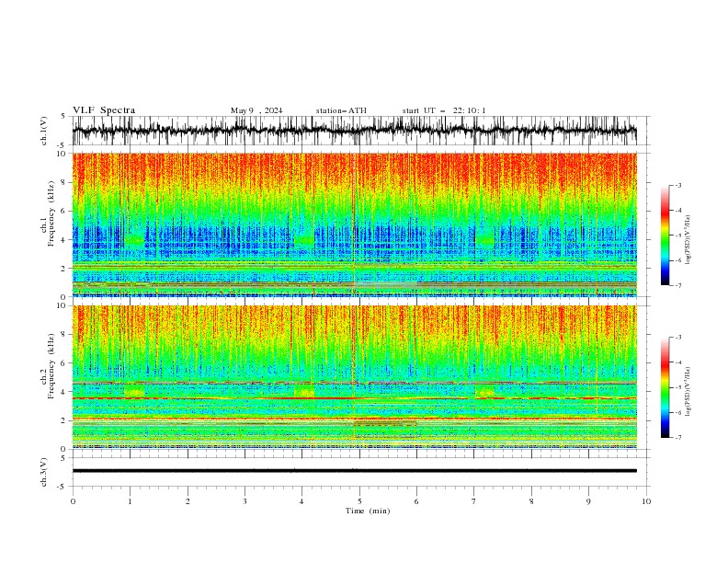
Task: Click the ch.1 colorbar "log(PSD)(V²/Hz)" label
Action: coord(688,240)
